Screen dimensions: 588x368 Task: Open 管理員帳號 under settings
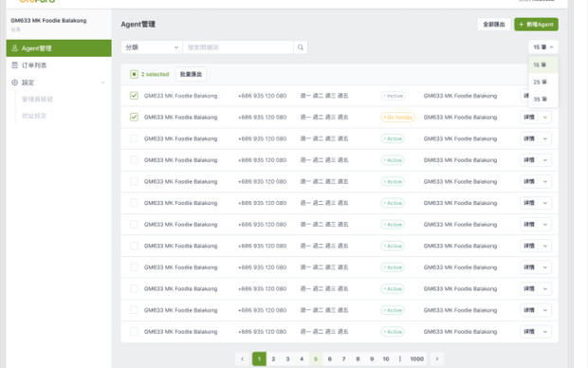tap(37, 100)
